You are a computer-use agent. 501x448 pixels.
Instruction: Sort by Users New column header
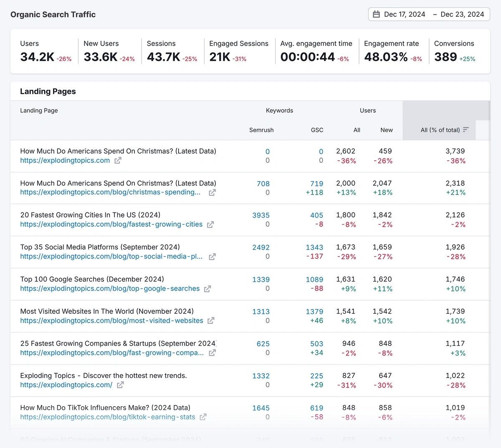tap(387, 130)
